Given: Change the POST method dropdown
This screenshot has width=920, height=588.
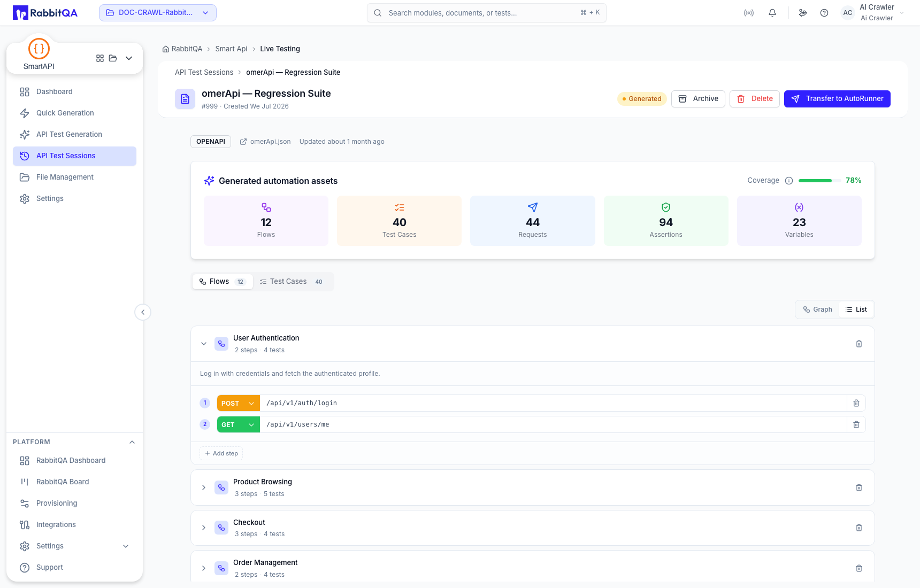Looking at the screenshot, I should coord(238,403).
